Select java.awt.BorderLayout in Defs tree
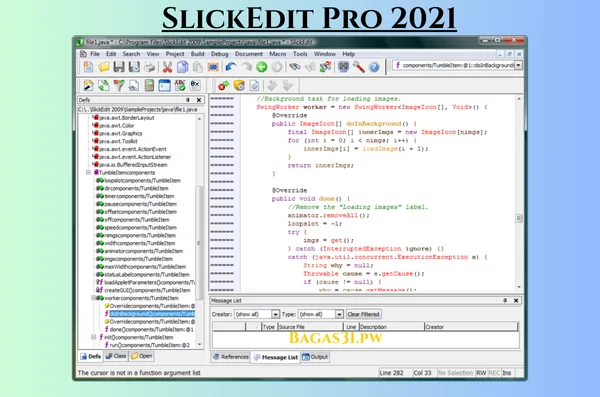Viewport: 600px width, 397px height. coord(126,118)
